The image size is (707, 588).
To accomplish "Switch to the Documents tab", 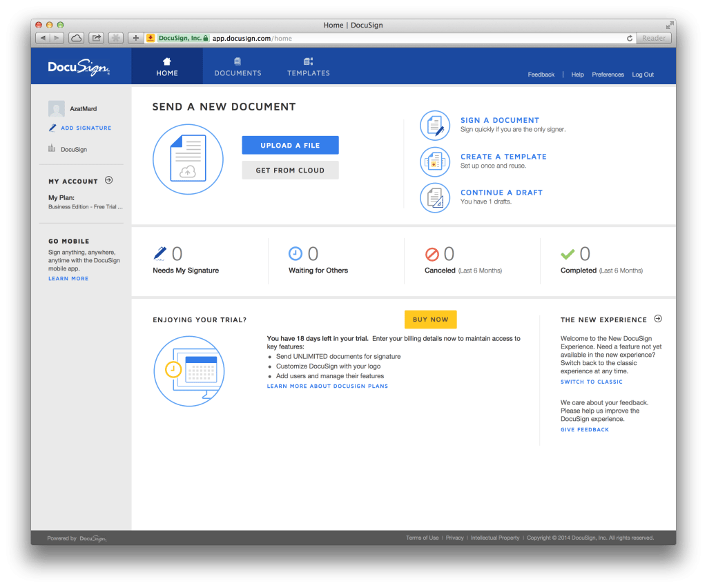I will click(x=238, y=66).
